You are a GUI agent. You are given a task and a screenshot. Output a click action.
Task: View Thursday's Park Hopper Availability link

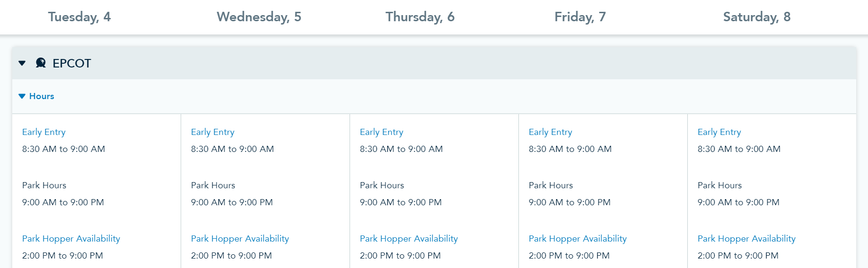(409, 239)
